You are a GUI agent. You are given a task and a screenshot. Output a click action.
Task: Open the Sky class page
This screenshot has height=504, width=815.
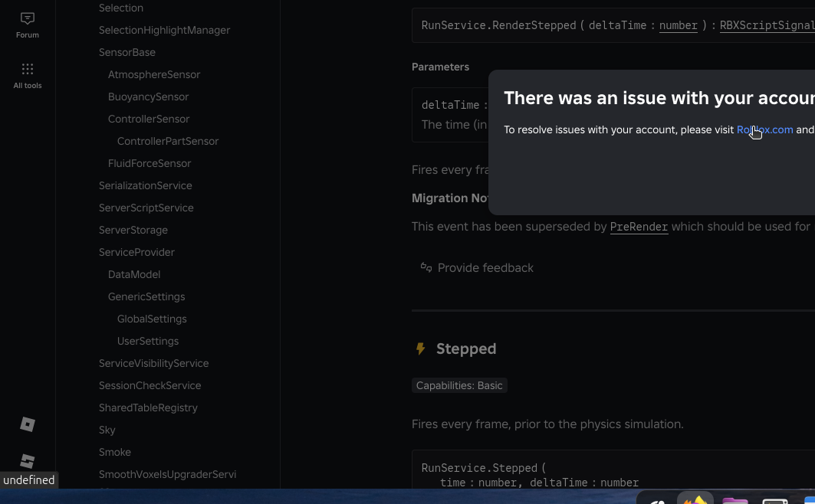[107, 430]
